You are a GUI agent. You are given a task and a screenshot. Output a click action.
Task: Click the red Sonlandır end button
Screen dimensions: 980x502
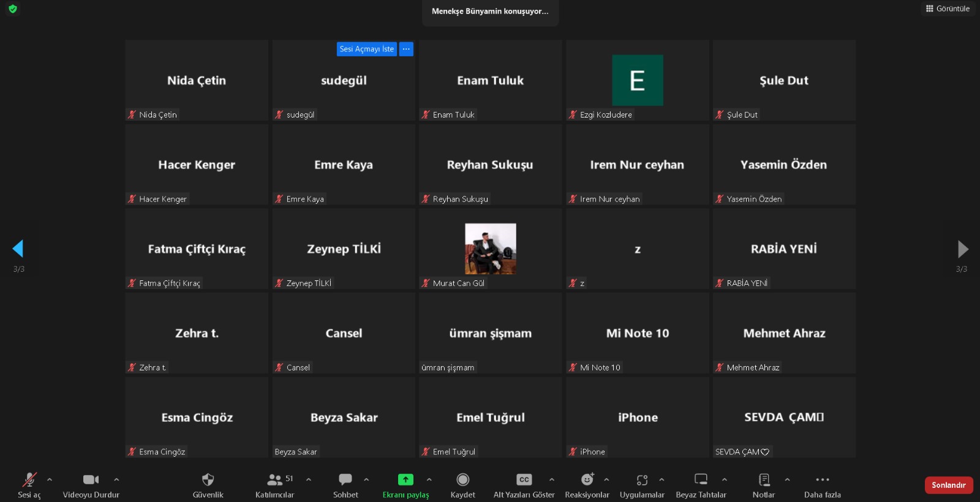[x=948, y=485]
